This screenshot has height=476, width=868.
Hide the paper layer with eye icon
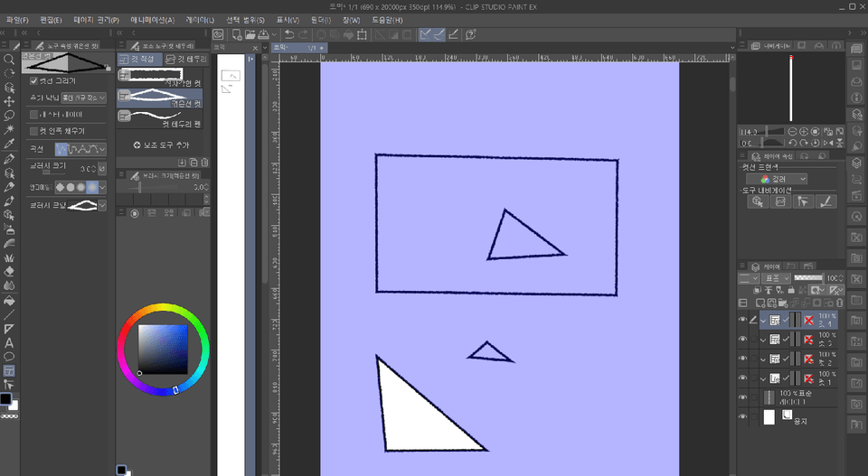click(x=743, y=417)
